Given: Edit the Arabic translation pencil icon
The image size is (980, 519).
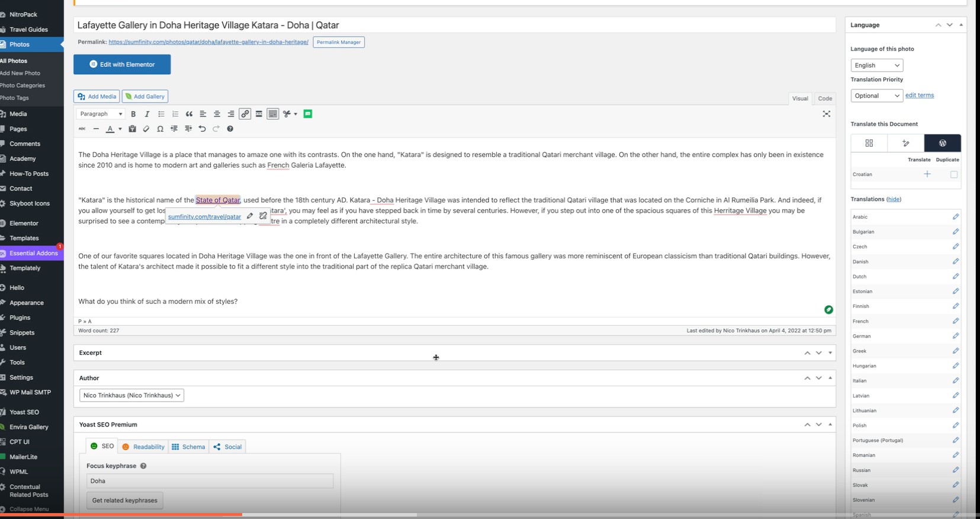Looking at the screenshot, I should coord(955,217).
